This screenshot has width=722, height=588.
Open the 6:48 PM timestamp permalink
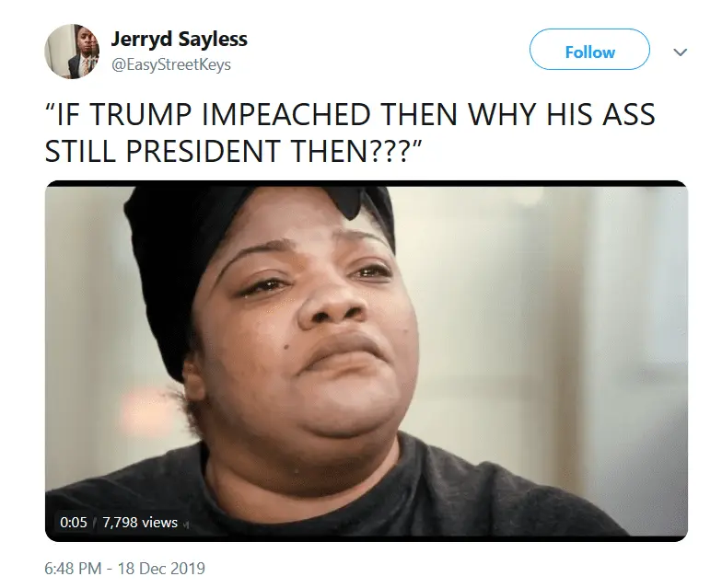click(x=73, y=569)
